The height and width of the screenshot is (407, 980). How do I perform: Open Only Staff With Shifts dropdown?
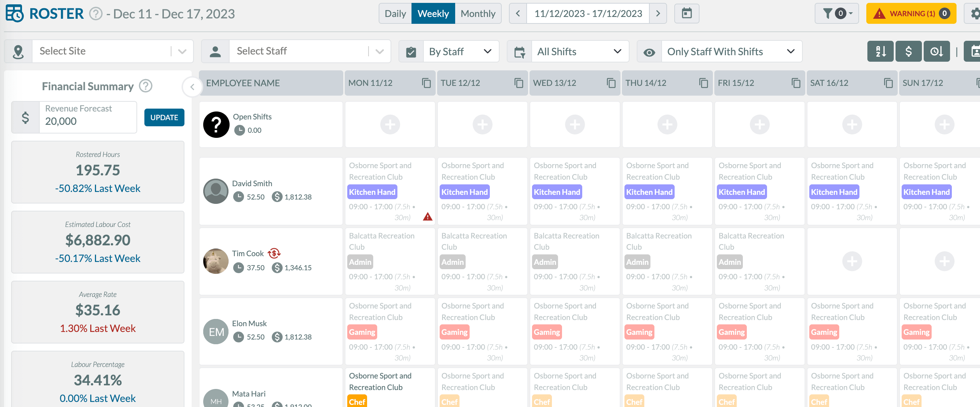point(732,51)
